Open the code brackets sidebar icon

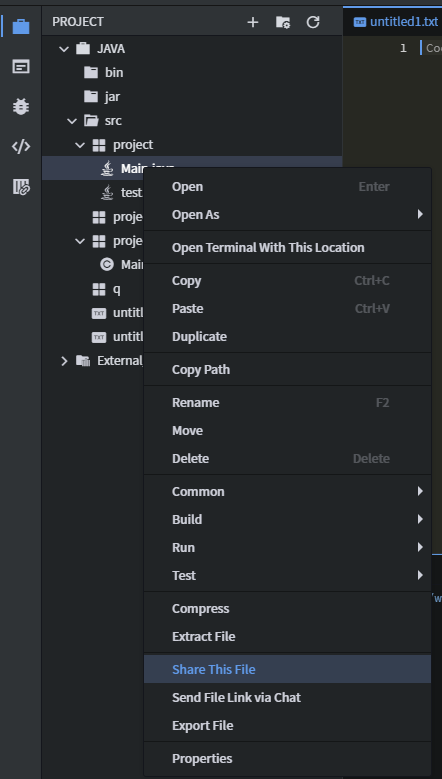21,147
